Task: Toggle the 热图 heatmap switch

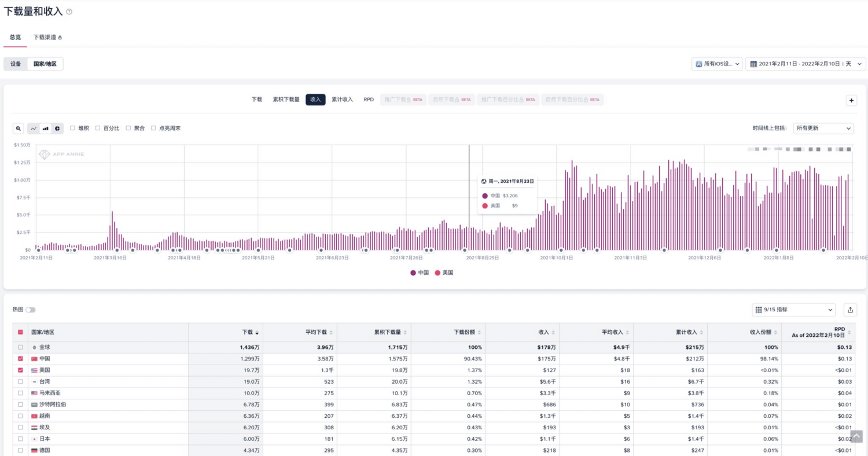Action: (x=30, y=310)
